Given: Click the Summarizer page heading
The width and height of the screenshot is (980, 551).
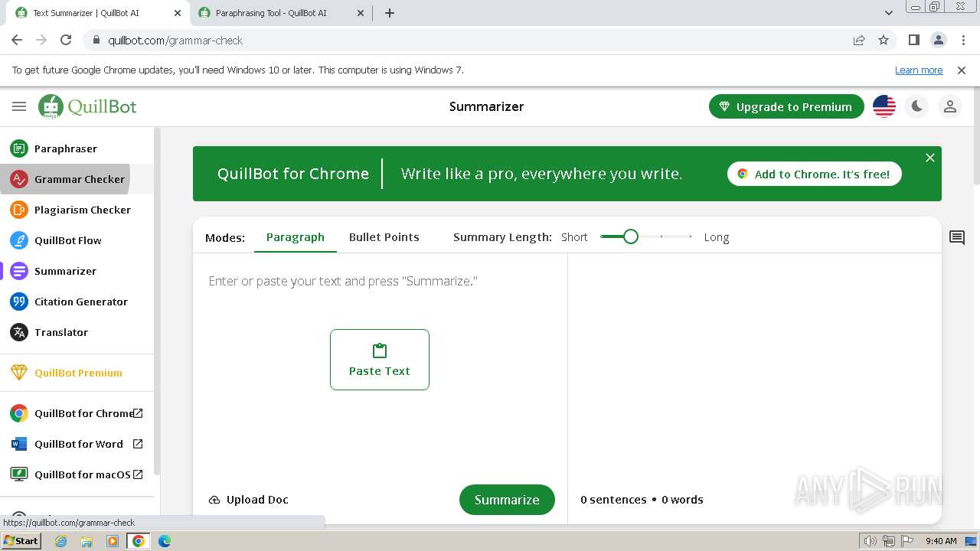Looking at the screenshot, I should click(x=487, y=106).
